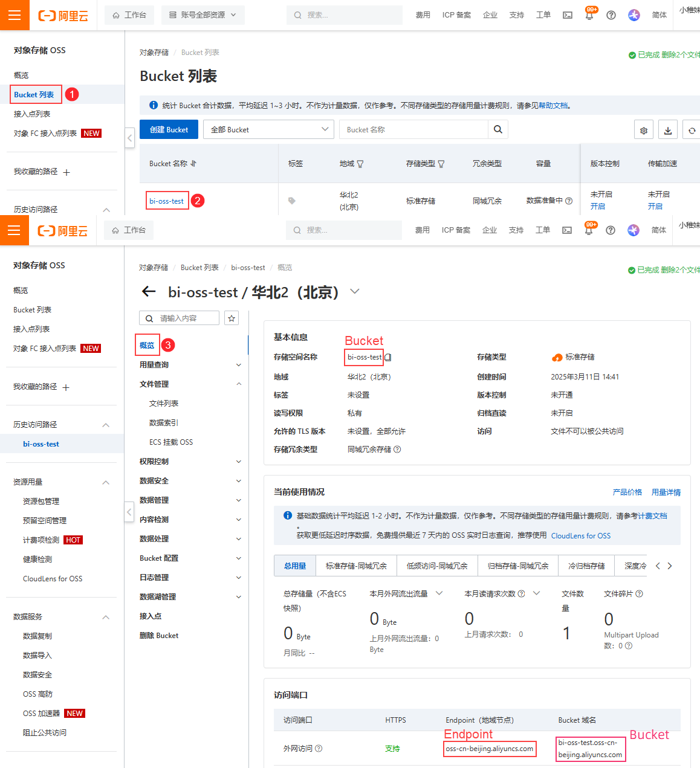Screen dimensions: 700x768
Task: Open account resources dropdown
Action: point(203,15)
